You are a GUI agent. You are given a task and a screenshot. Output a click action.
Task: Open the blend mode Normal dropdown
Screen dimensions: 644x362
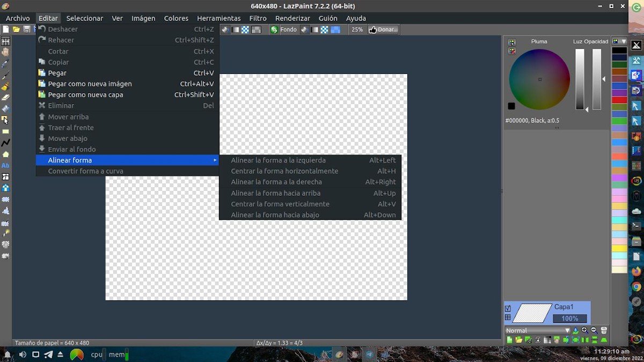click(x=538, y=330)
